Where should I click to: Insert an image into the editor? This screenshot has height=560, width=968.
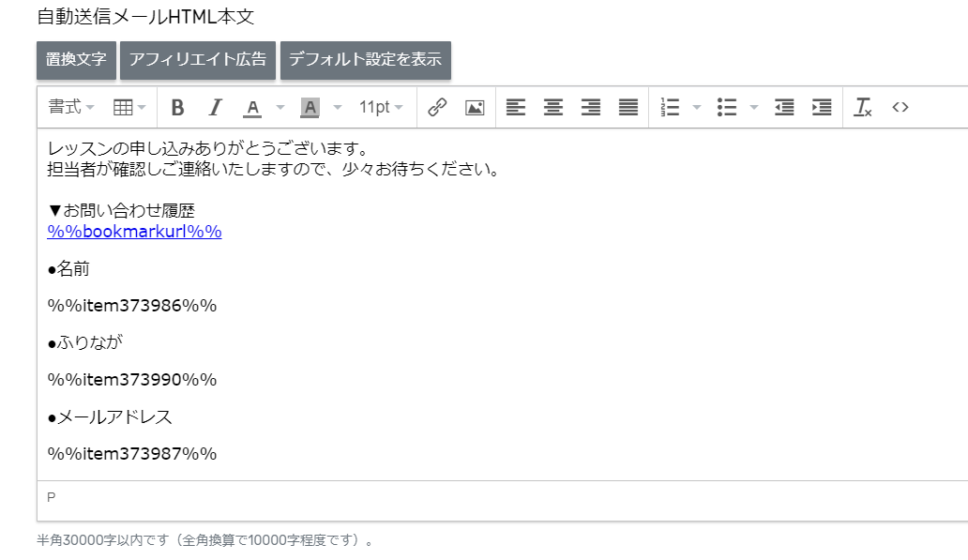point(475,108)
